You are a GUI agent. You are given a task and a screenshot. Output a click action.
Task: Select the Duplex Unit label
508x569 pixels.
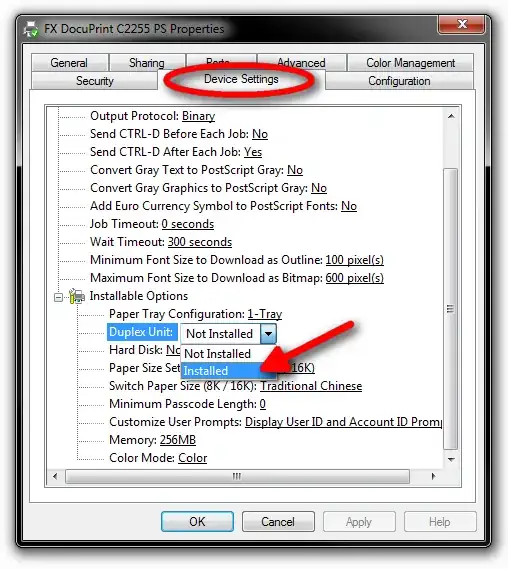(x=142, y=332)
